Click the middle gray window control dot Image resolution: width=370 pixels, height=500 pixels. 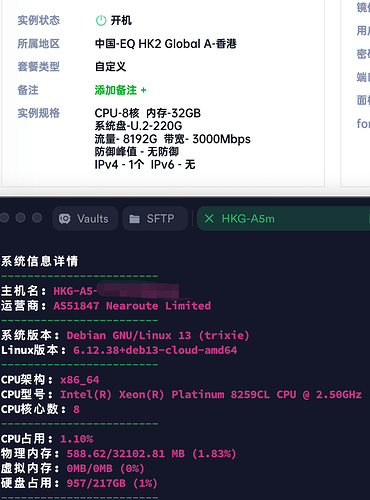pos(21,218)
